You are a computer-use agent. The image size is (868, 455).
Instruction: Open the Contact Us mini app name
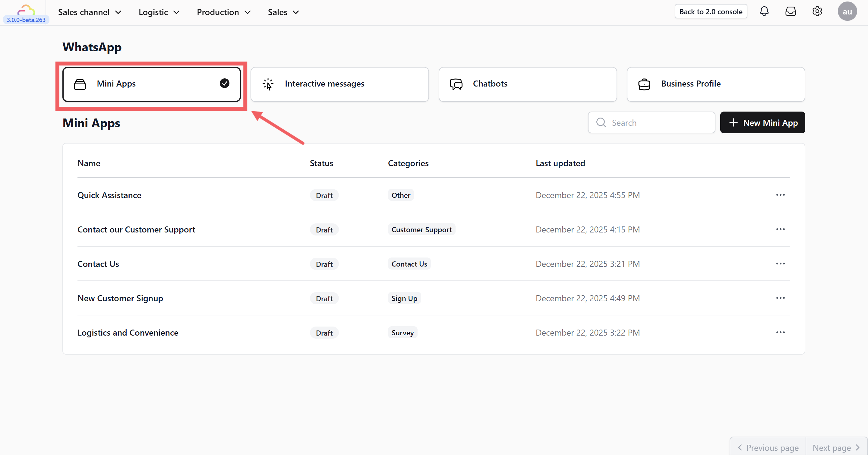pos(98,264)
